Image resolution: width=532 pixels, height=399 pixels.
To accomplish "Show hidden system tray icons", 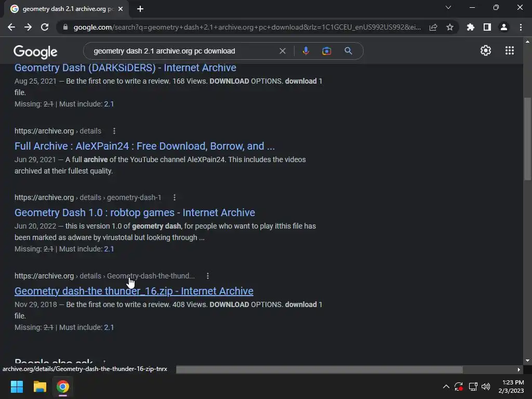I will click(x=446, y=387).
